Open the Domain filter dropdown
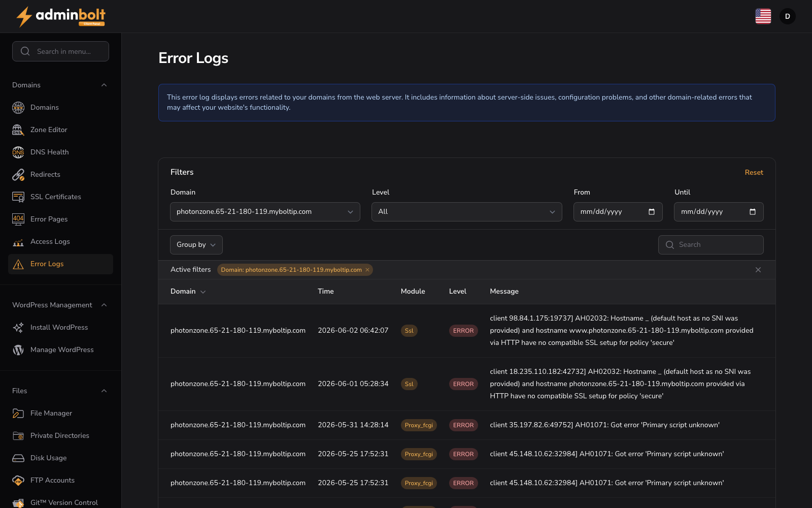 265,212
